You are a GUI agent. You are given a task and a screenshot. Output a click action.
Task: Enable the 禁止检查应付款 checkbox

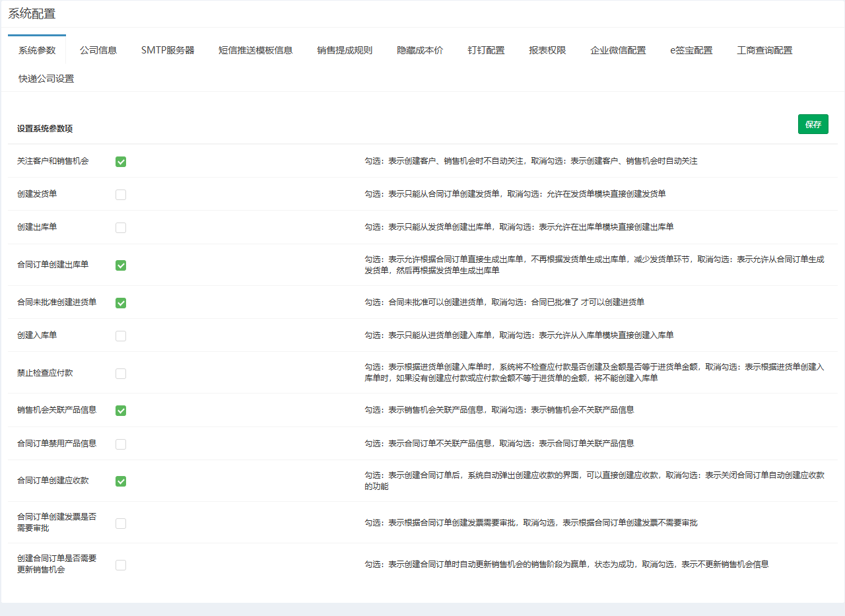[x=121, y=374]
